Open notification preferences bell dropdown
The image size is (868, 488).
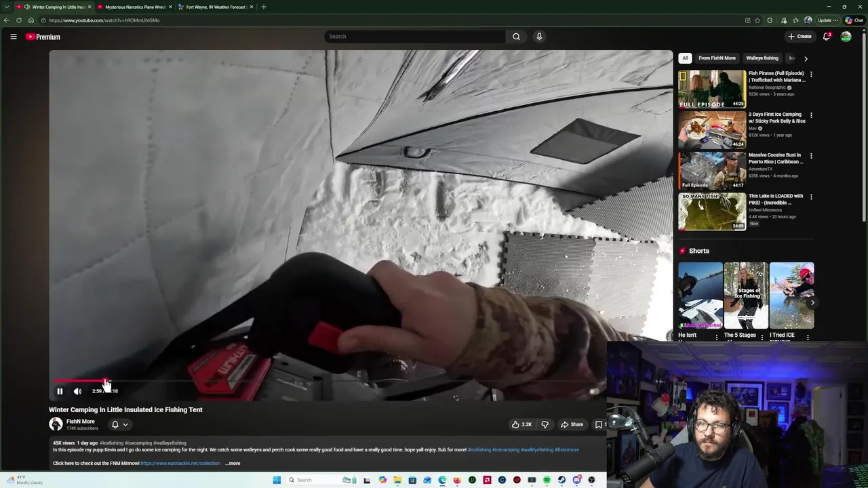[x=119, y=424]
